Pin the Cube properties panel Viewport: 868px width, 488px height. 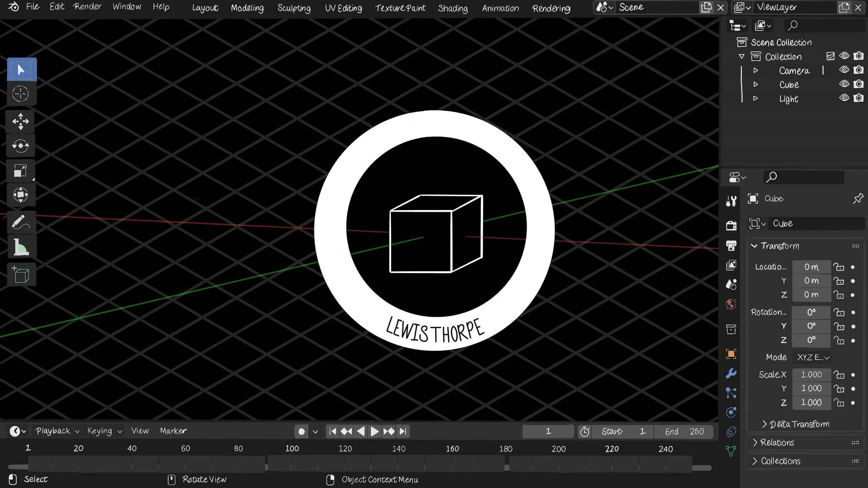point(858,199)
